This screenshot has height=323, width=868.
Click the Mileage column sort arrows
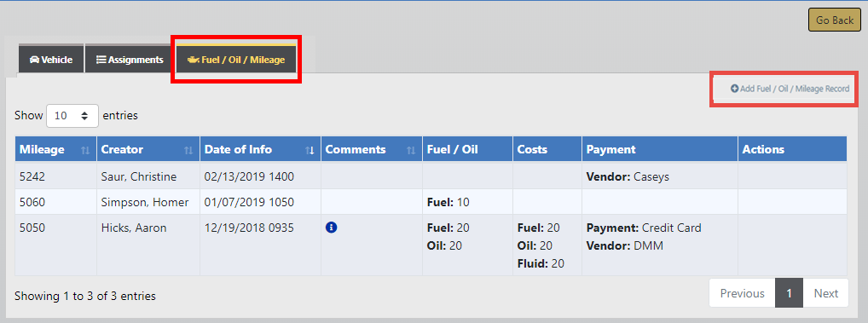85,150
